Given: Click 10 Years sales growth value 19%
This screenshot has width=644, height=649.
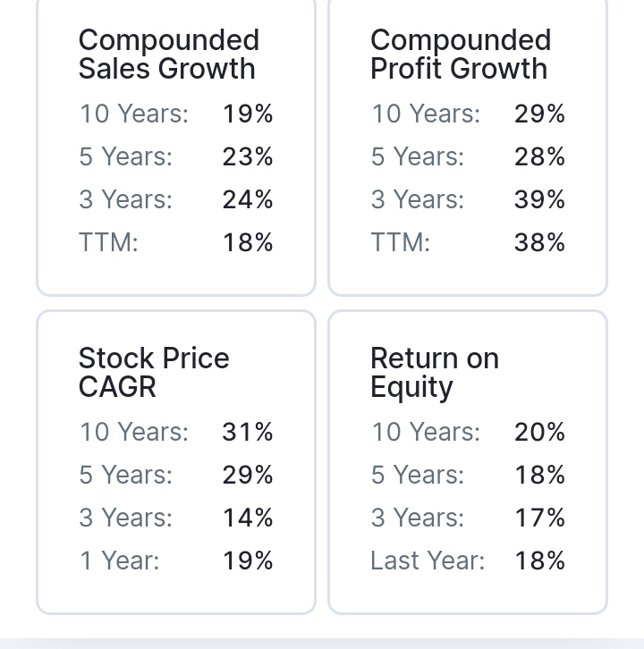Looking at the screenshot, I should point(248,114).
